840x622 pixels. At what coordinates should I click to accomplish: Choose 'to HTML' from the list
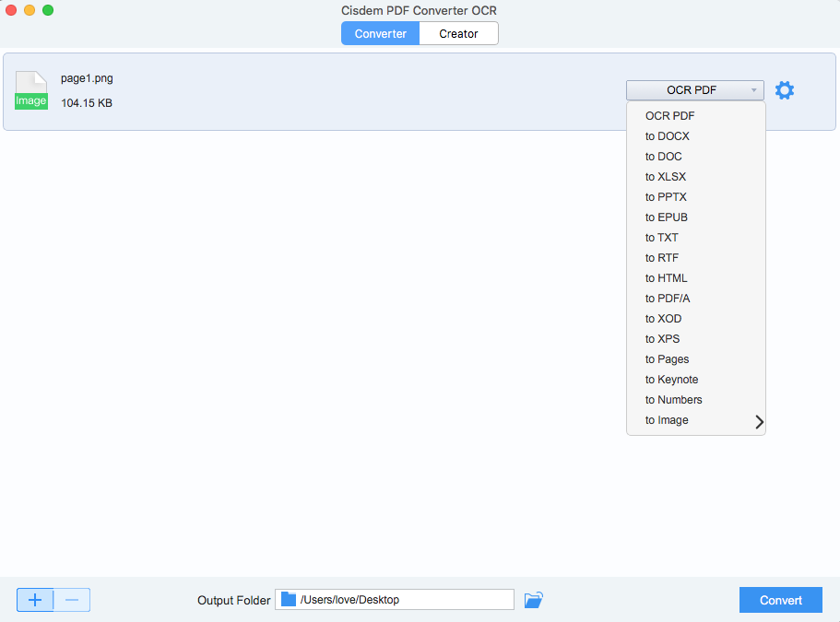667,278
